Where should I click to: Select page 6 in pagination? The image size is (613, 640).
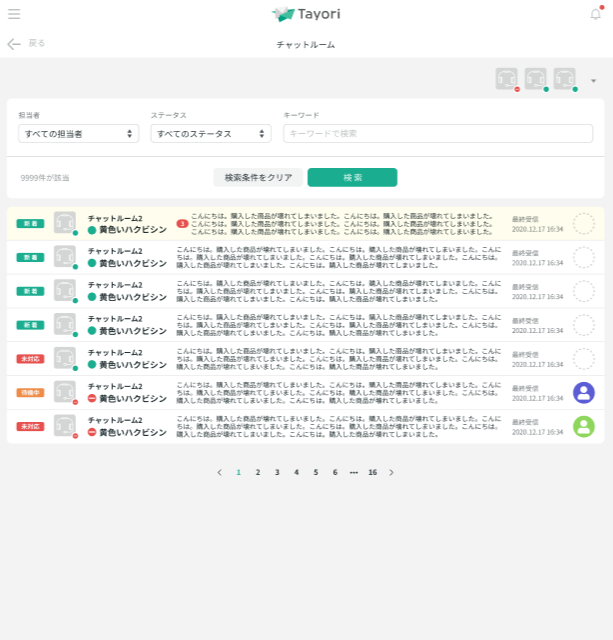pos(335,472)
